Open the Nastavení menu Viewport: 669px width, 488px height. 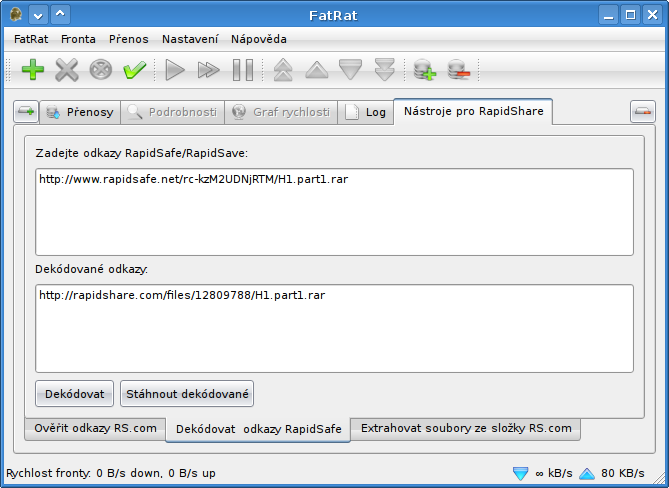(190, 39)
